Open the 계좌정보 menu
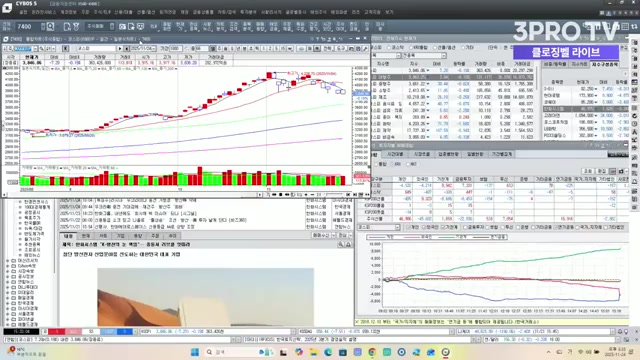Screen dimensions: 640x360 point(68,12)
